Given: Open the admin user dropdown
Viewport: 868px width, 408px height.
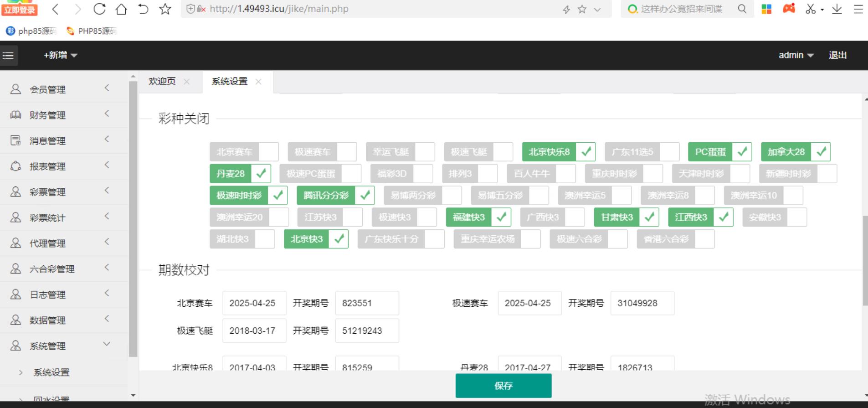Looking at the screenshot, I should tap(796, 56).
